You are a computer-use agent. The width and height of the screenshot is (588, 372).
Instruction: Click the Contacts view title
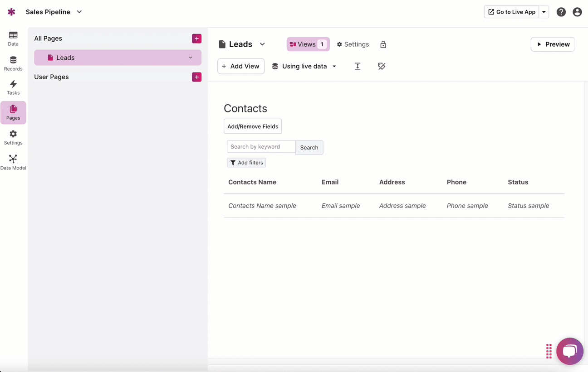(245, 108)
